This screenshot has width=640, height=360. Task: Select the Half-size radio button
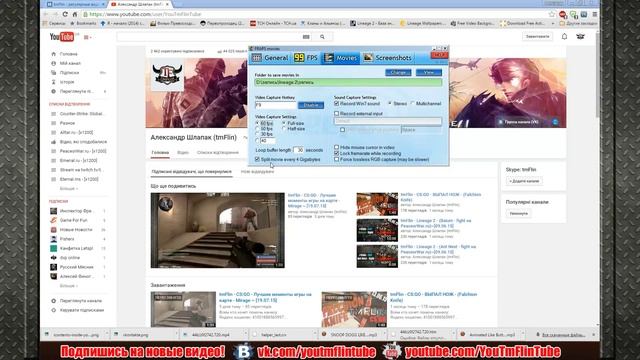coord(284,129)
